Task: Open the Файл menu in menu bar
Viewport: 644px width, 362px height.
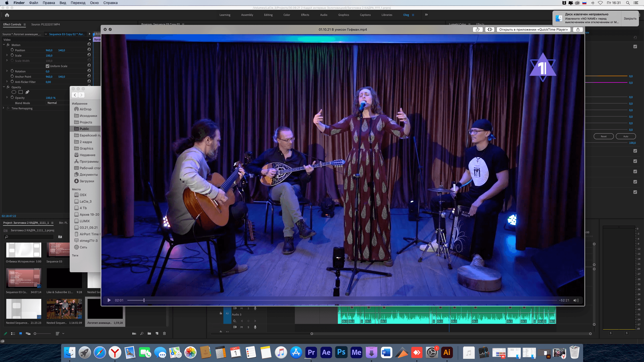Action: (x=34, y=3)
